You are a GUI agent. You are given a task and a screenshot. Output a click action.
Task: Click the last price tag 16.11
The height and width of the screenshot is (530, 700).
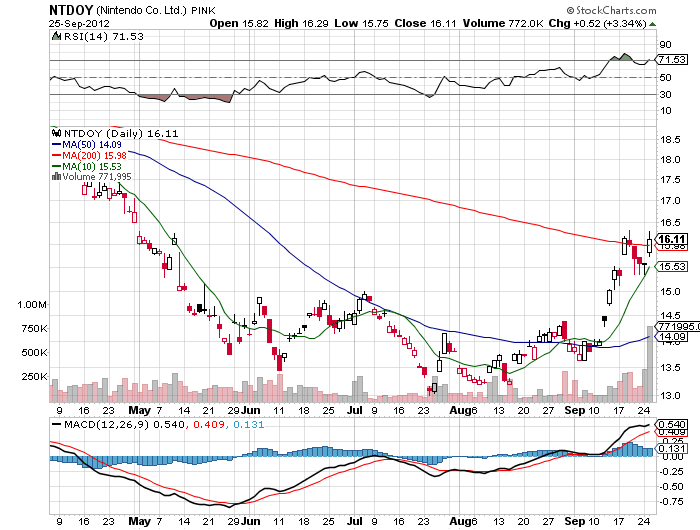(671, 239)
